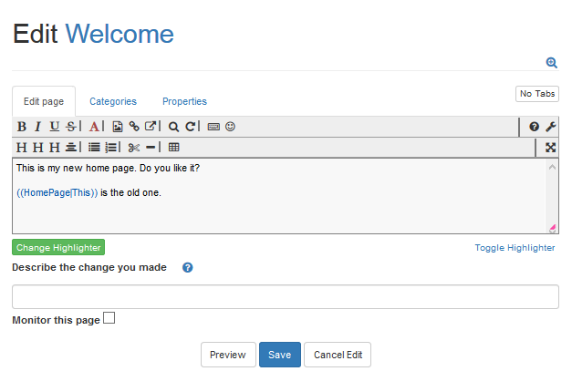The height and width of the screenshot is (392, 572).
Task: Open the find tool (magnifier icon)
Action: (173, 127)
